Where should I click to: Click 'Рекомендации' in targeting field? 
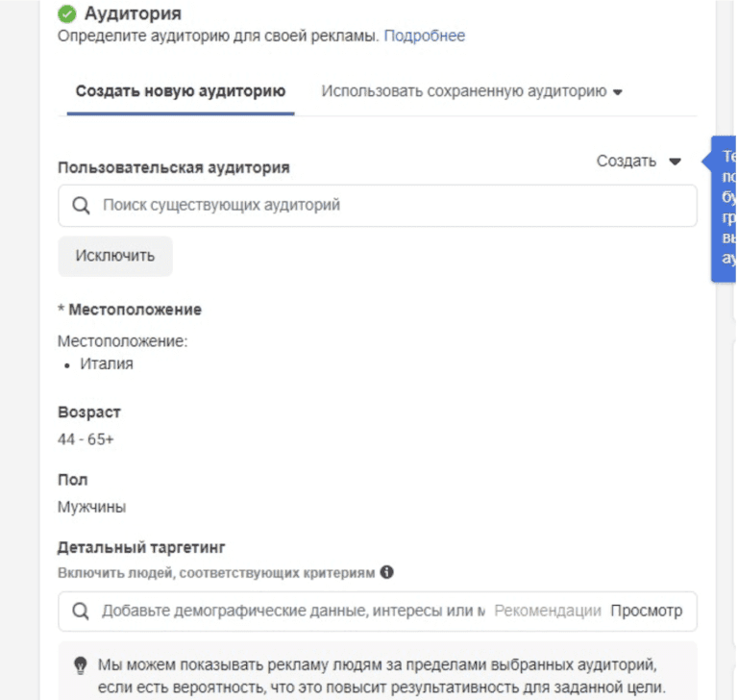(548, 611)
